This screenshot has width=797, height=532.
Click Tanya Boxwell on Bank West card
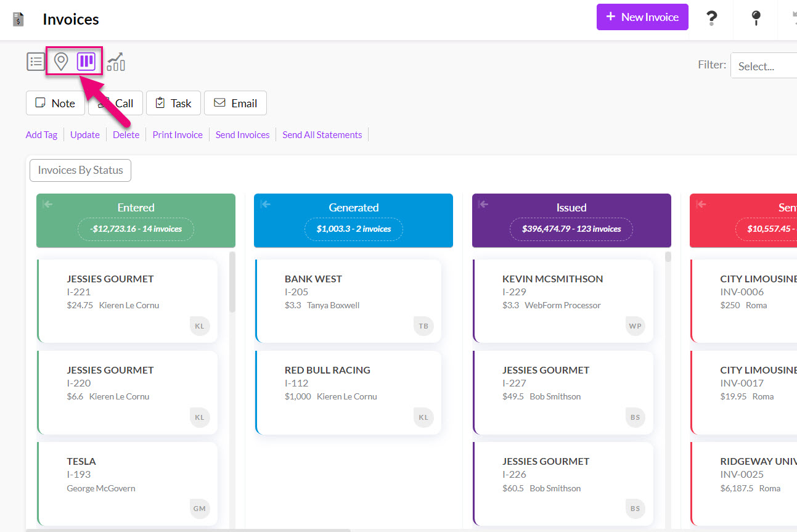click(333, 305)
